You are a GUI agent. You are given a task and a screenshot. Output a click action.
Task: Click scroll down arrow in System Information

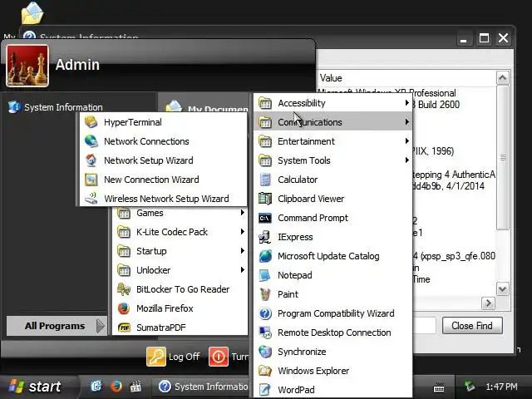click(502, 289)
